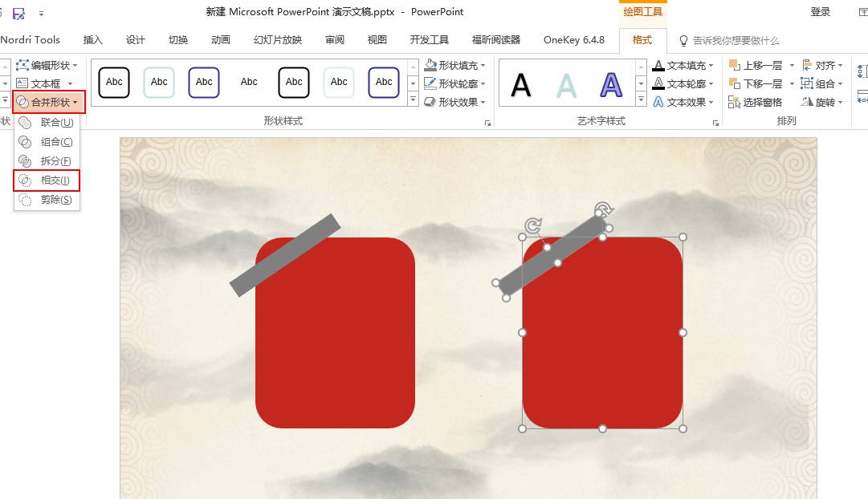
Task: Open the Selection Pane (选择窗格)
Action: pos(756,103)
